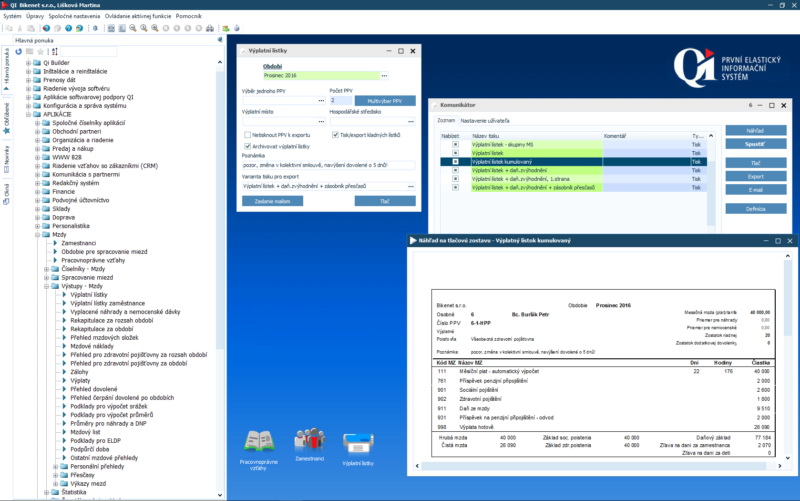Open the Spoločné nastavenia menu
This screenshot has height=501, width=800.
pos(74,16)
